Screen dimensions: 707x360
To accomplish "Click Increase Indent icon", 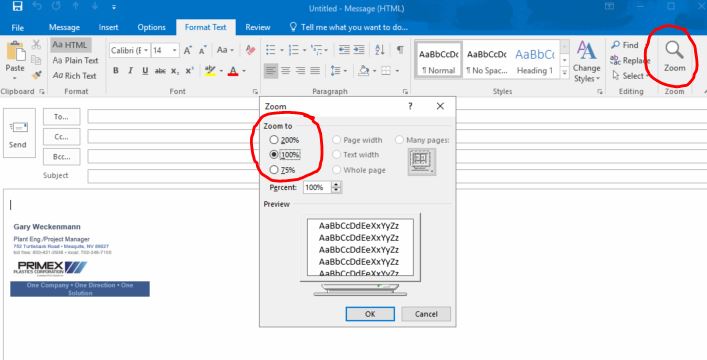I will pos(359,50).
